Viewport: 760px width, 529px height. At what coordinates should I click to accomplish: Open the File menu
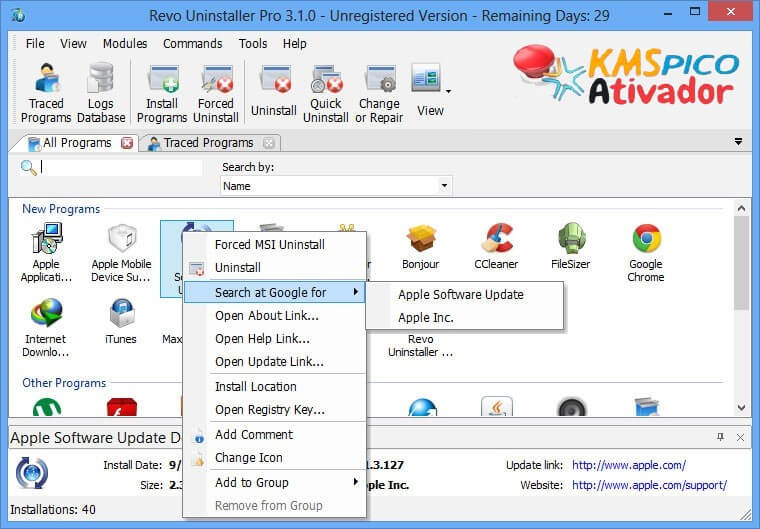(x=35, y=44)
